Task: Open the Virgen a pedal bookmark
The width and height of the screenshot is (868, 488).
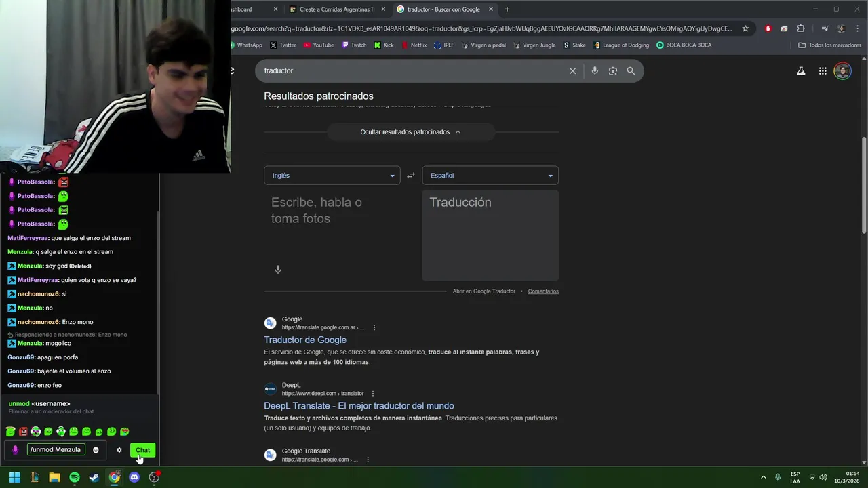Action: click(484, 45)
